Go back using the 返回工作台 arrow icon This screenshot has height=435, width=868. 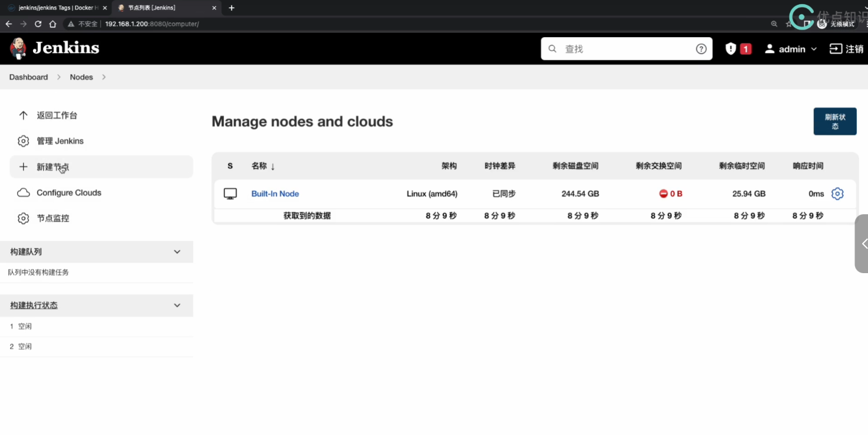(x=23, y=115)
